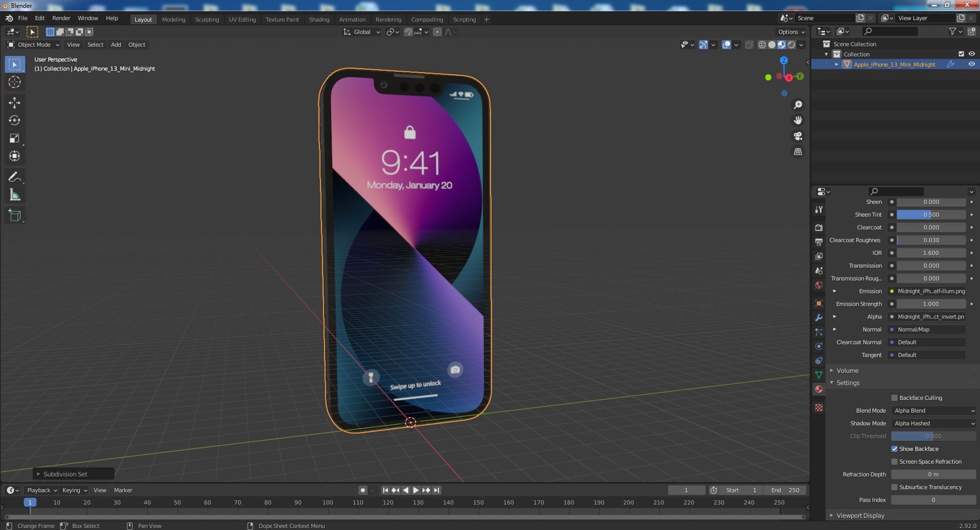This screenshot has width=980, height=530.
Task: Click the End frame 250 field
Action: pyautogui.click(x=785, y=490)
